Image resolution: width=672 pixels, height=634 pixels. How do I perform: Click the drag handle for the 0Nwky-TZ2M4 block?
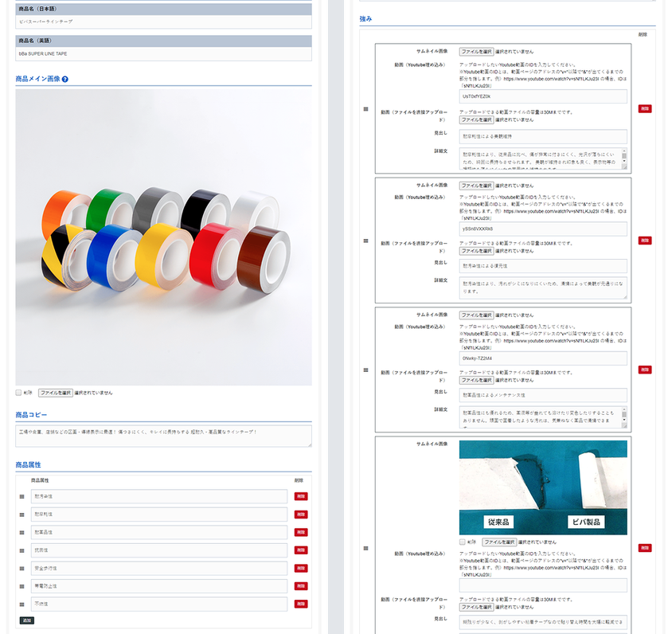pos(365,370)
